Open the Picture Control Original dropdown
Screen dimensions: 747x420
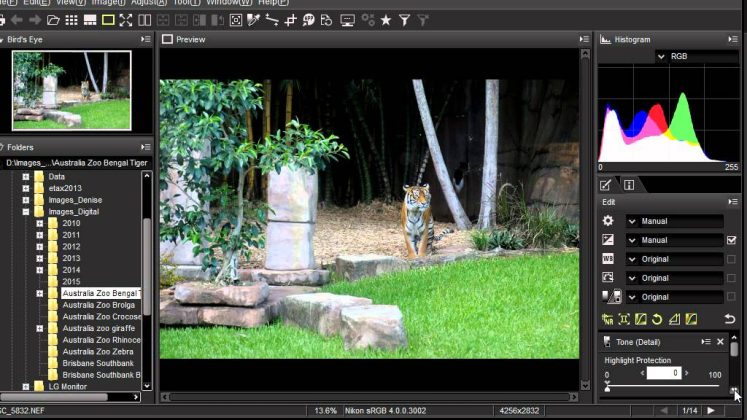click(675, 278)
